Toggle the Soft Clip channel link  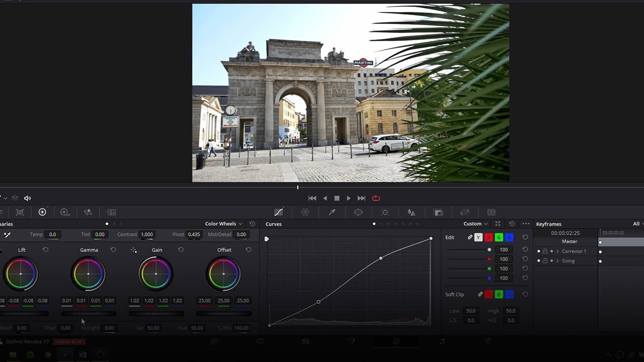(480, 294)
